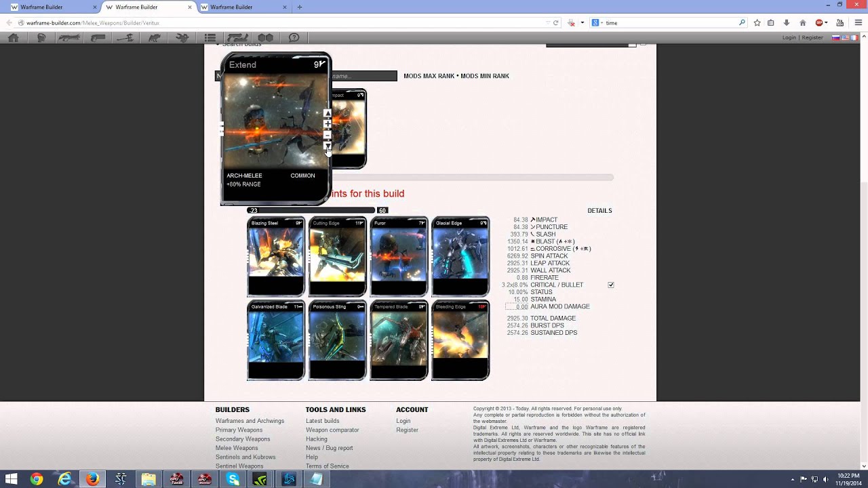This screenshot has height=488, width=868.
Task: Set Extend mod to maximum rank
Action: pyautogui.click(x=328, y=114)
